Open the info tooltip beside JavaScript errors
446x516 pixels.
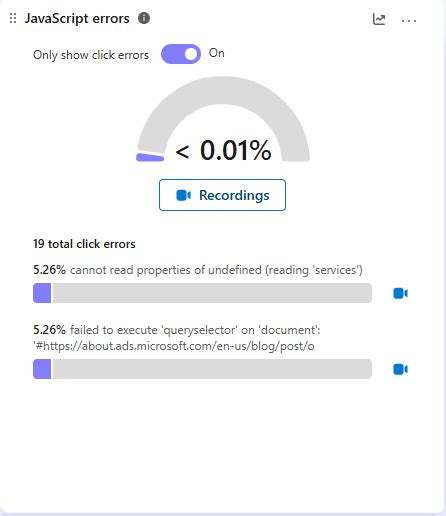pyautogui.click(x=144, y=18)
